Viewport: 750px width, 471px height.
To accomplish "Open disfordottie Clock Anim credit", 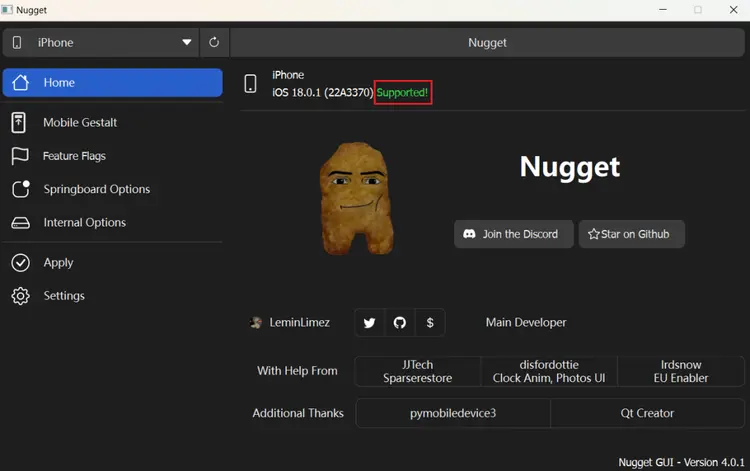I will (x=549, y=371).
